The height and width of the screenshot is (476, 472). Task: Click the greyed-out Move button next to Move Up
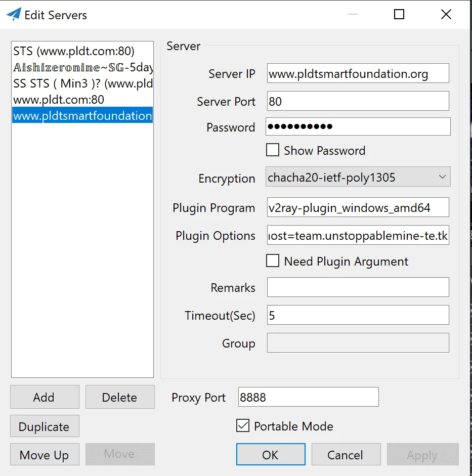point(120,454)
